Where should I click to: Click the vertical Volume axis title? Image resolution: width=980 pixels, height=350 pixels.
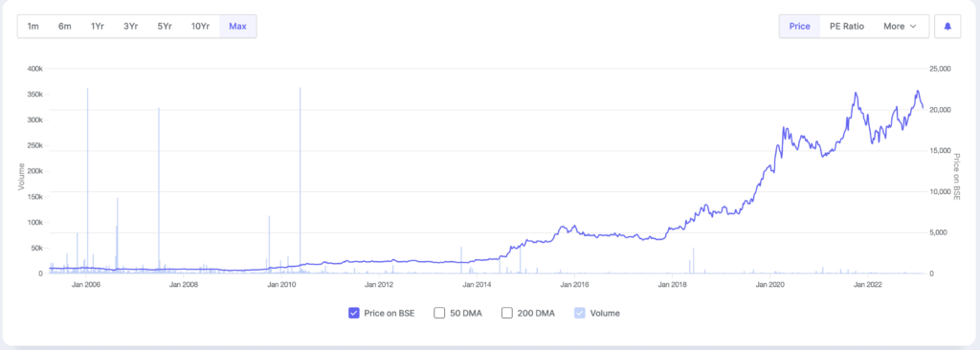click(21, 176)
